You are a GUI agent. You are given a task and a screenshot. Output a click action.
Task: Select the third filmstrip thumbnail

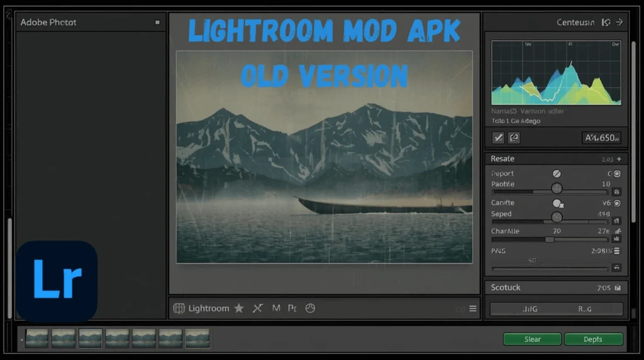point(91,339)
